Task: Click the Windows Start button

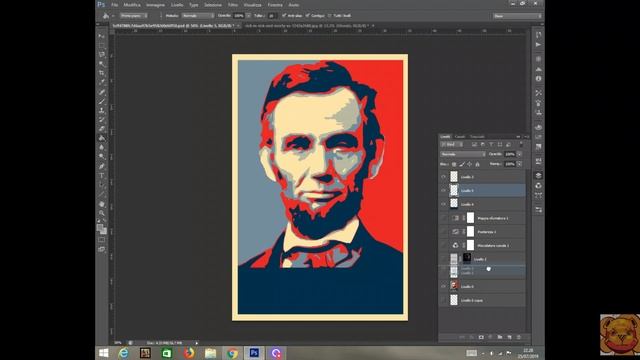Action: click(x=104, y=353)
